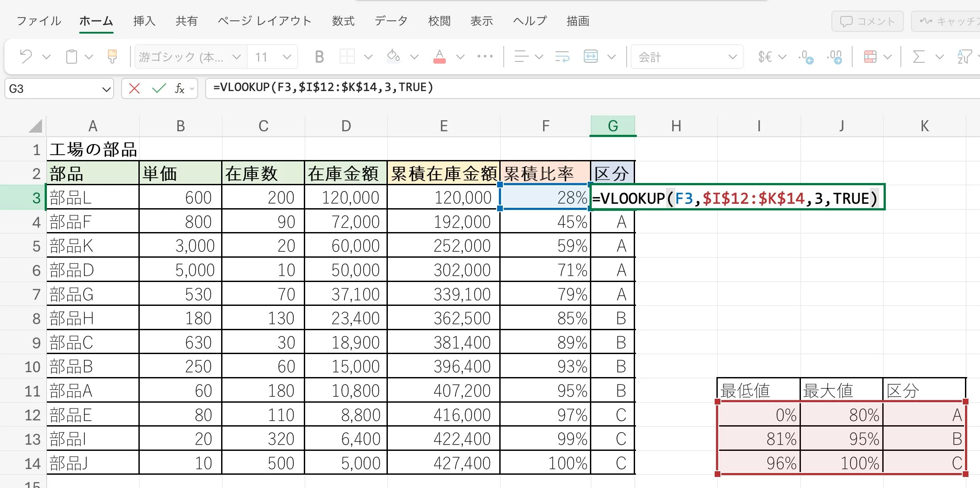Click the merge cells icon
Screen dimensions: 980x488
click(591, 57)
